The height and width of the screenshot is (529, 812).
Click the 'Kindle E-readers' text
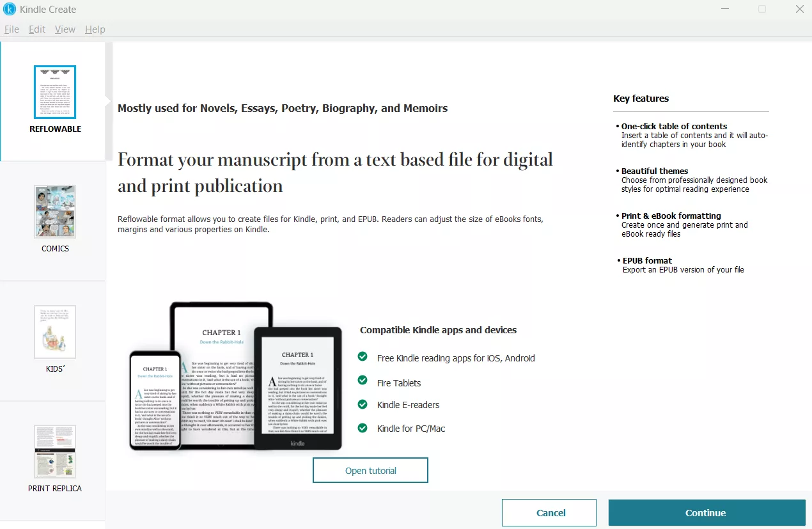pyautogui.click(x=408, y=405)
